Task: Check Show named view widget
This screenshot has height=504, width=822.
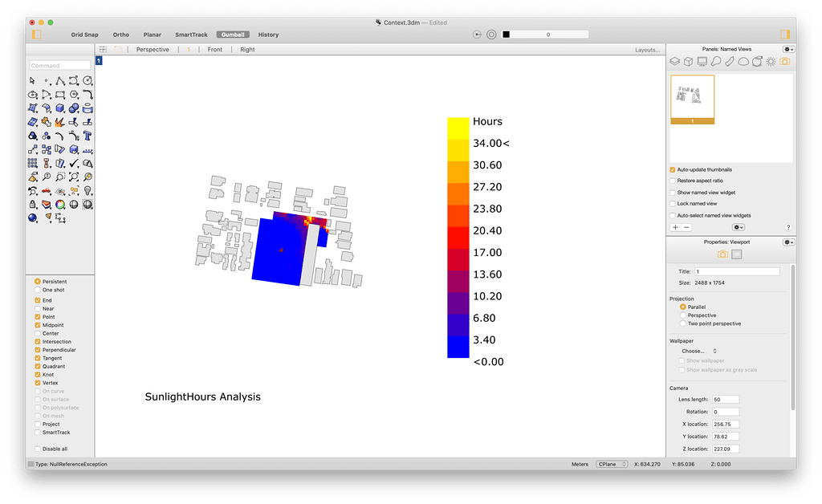Action: (x=673, y=192)
